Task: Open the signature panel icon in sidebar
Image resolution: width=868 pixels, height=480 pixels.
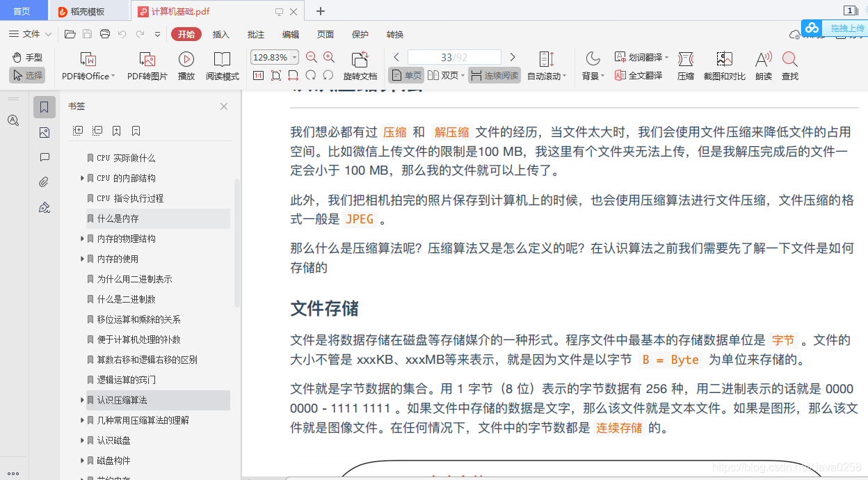Action: 45,207
